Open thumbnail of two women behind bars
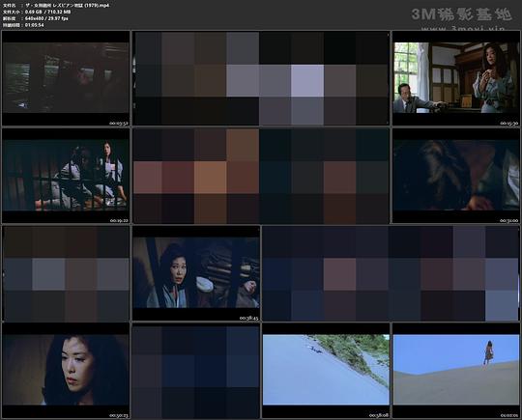The height and width of the screenshot is (420, 522). pyautogui.click(x=66, y=176)
